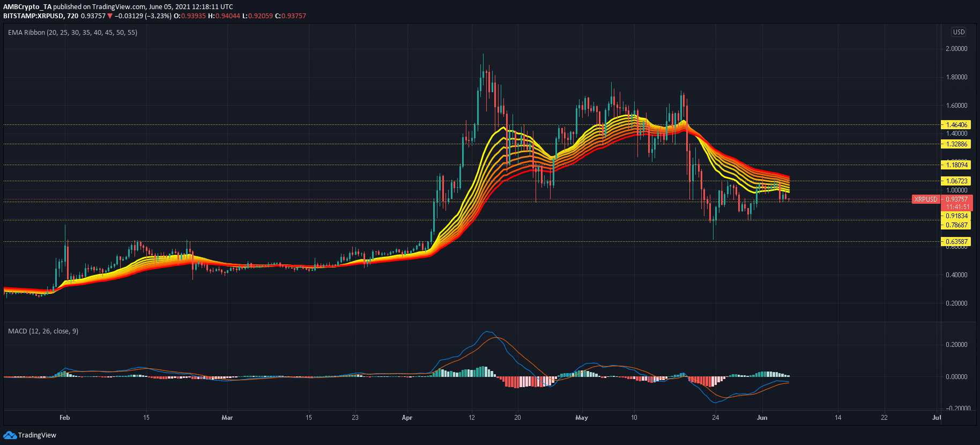980x445 pixels.
Task: Click the O:0.93935 open value
Action: pos(190,16)
